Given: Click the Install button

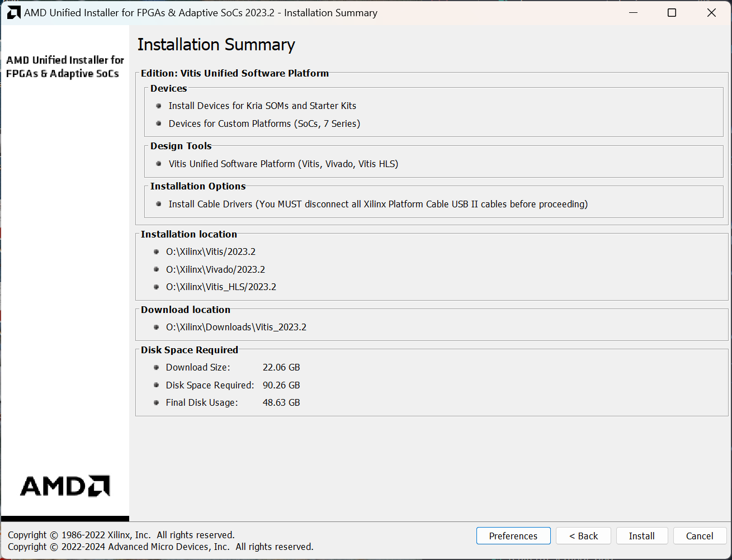Looking at the screenshot, I should 641,536.
